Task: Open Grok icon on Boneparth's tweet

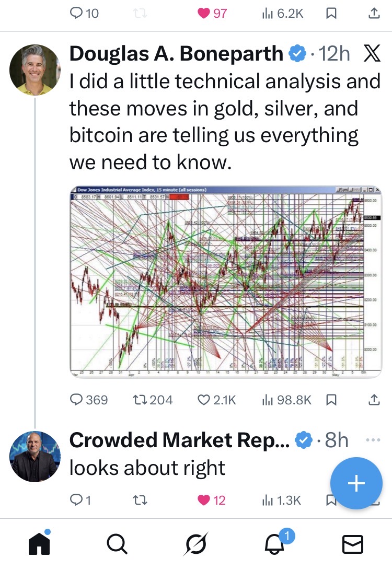Action: tap(371, 54)
